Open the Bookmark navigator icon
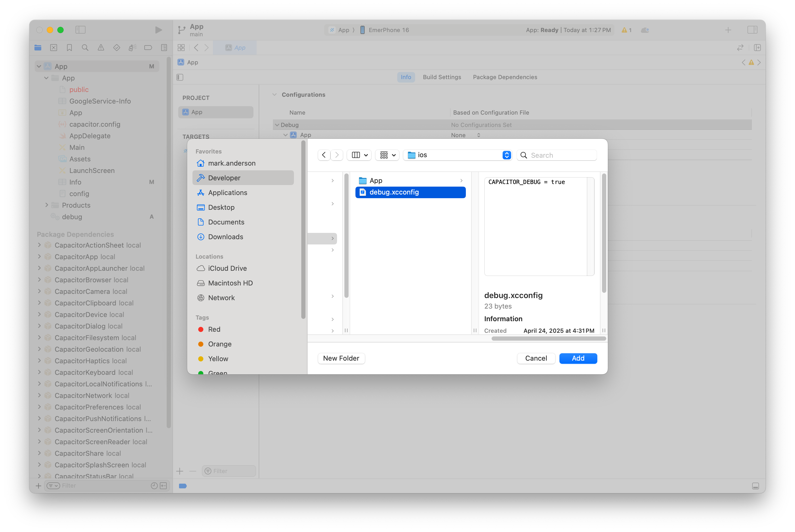Screen dimensions: 795x532 coord(70,48)
